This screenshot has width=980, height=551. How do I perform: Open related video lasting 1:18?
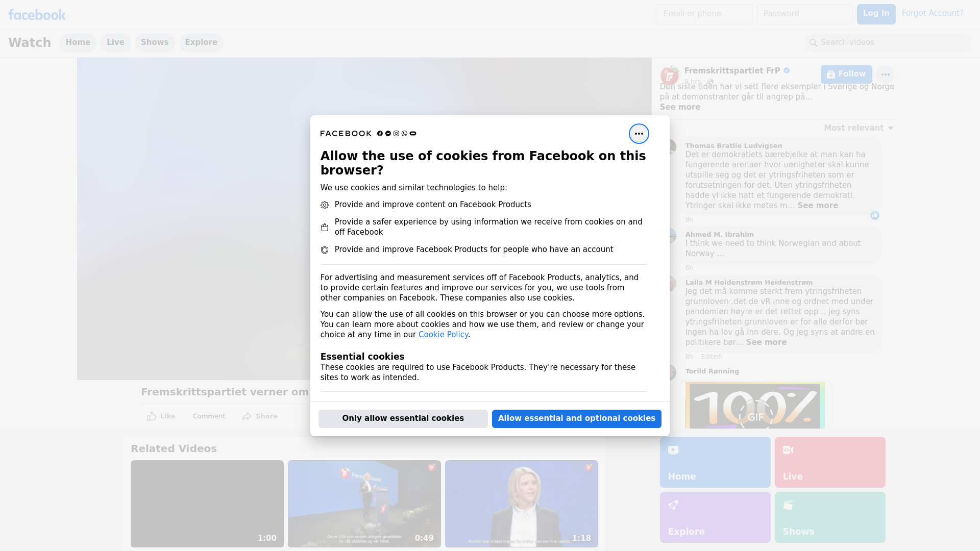pyautogui.click(x=522, y=504)
